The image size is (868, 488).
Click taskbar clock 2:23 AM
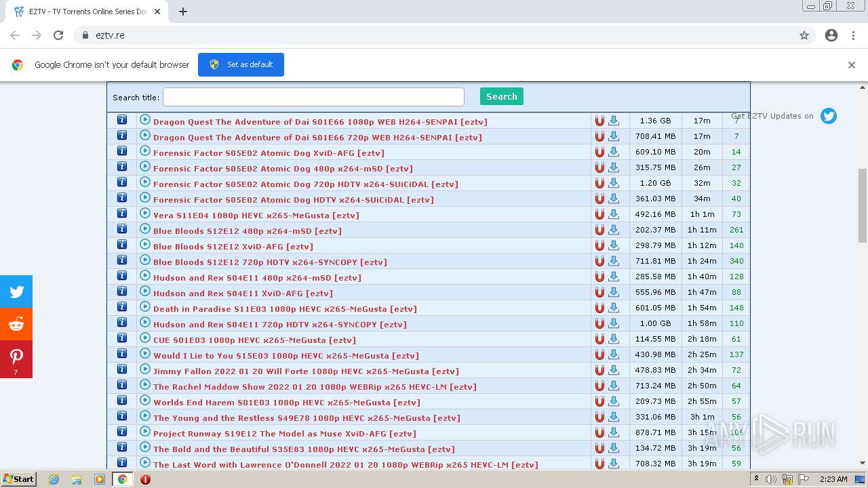click(x=833, y=479)
